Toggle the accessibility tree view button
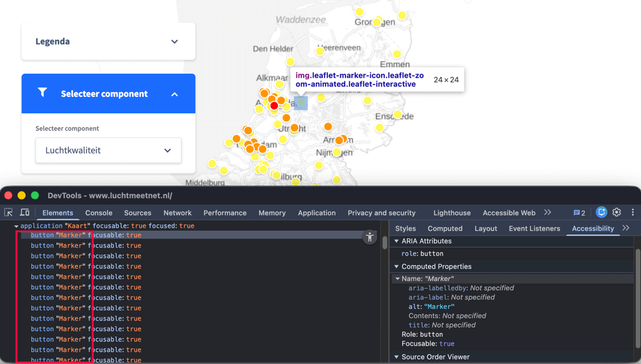 point(370,237)
